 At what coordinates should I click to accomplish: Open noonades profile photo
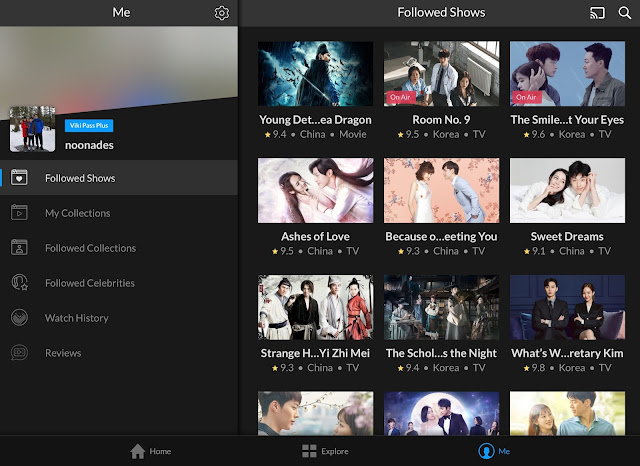tap(32, 129)
